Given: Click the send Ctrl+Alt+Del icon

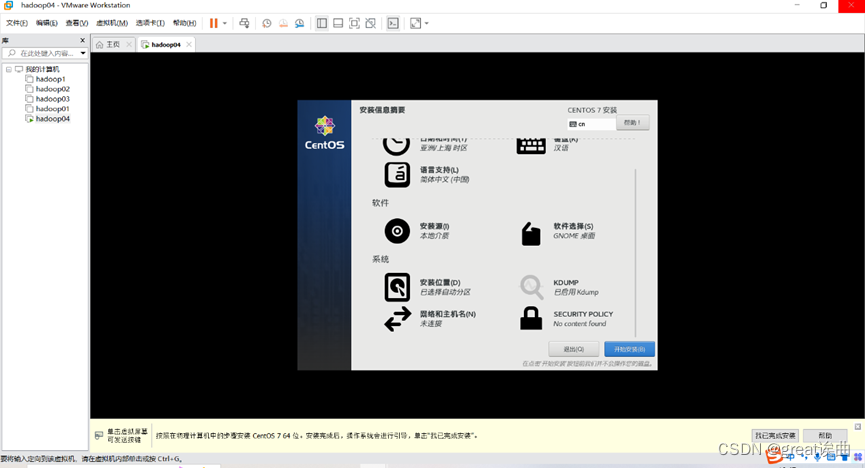Looking at the screenshot, I should click(x=244, y=23).
